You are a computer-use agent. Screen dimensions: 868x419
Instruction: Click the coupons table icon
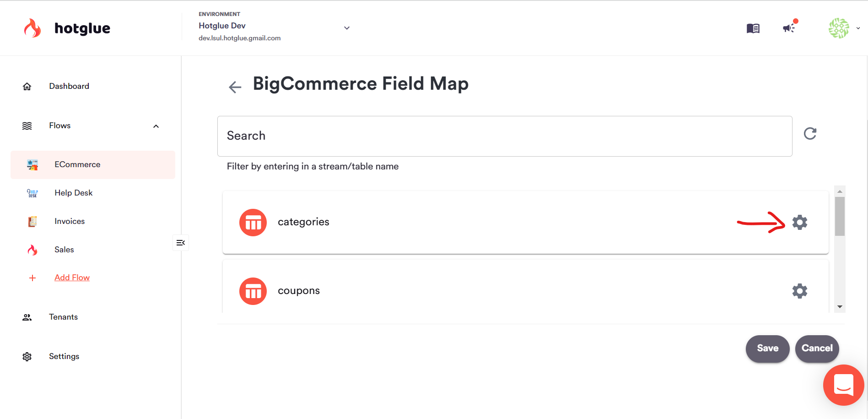[253, 291]
